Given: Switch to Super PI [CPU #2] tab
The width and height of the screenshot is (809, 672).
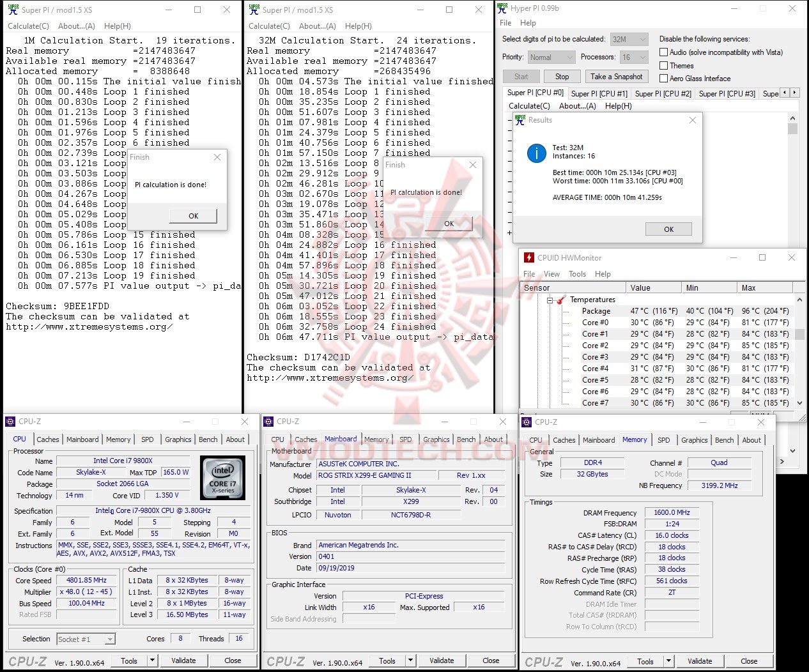Looking at the screenshot, I should coord(663,93).
